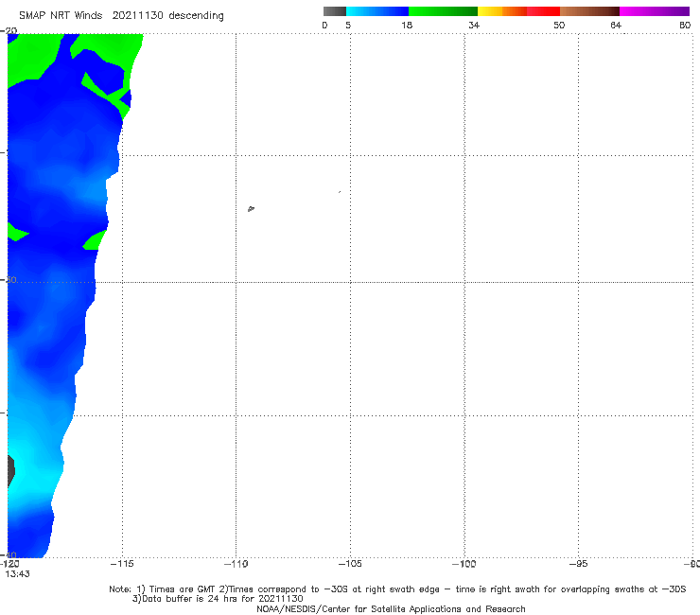The image size is (700, 615).
Task: Click the color scale label 34
Action: [474, 26]
